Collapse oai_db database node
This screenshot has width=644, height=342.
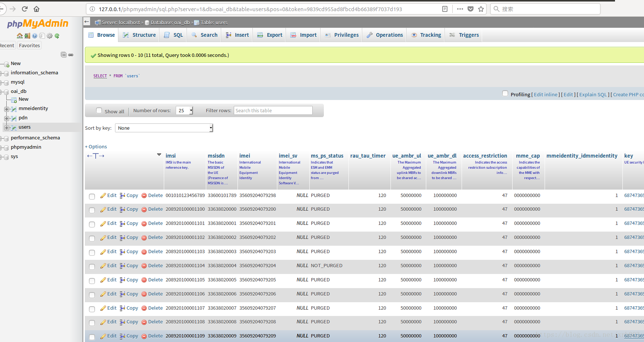(1, 91)
